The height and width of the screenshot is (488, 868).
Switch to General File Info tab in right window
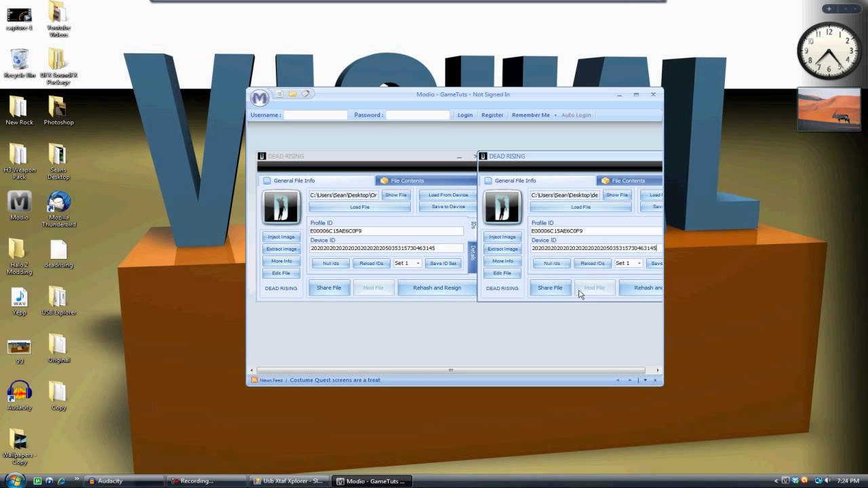pyautogui.click(x=538, y=180)
